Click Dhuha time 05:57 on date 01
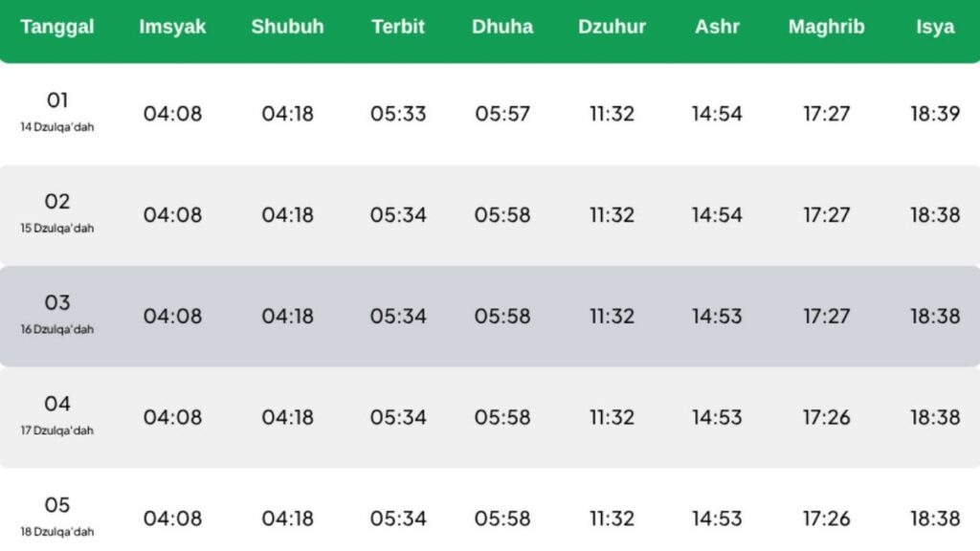Screen dimensions: 980x551 502,114
